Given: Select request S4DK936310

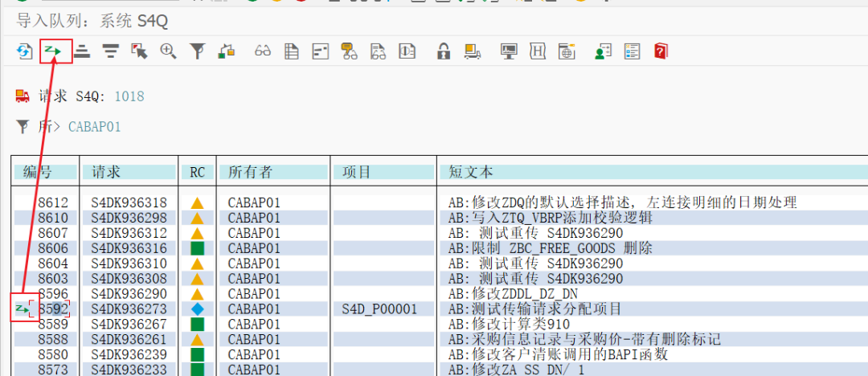Looking at the screenshot, I should pos(129,263).
